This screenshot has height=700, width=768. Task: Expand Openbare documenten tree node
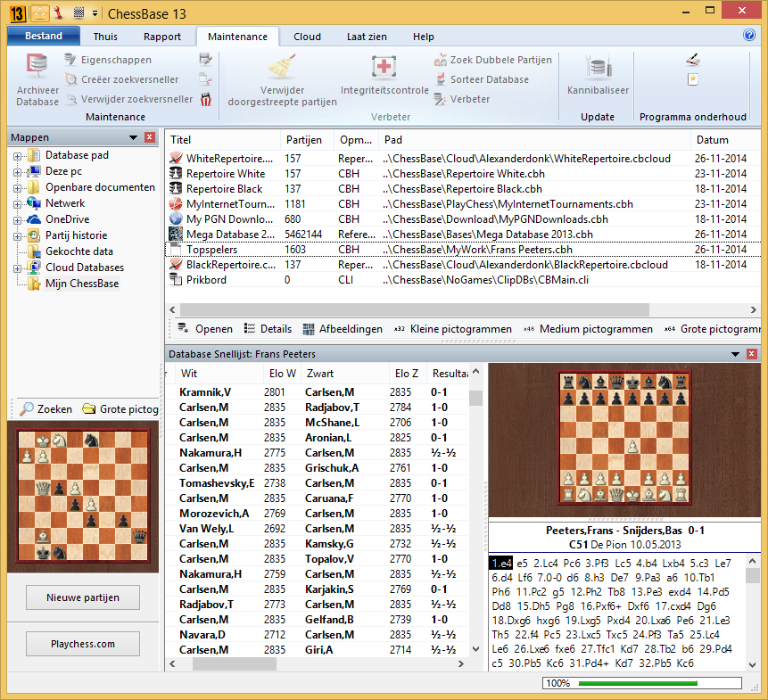(x=17, y=188)
